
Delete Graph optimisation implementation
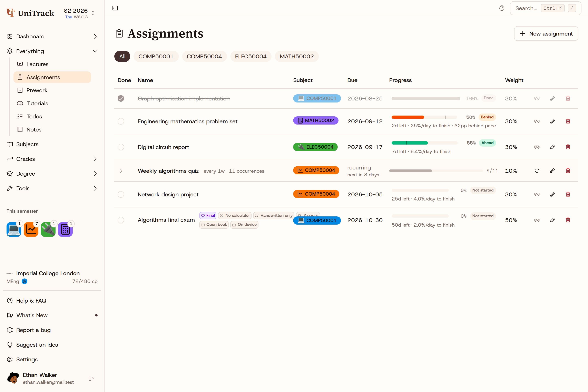pos(568,98)
